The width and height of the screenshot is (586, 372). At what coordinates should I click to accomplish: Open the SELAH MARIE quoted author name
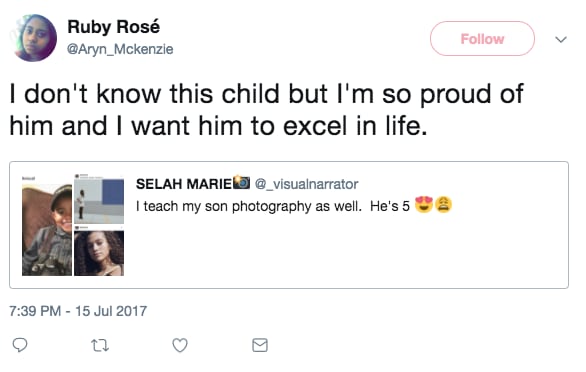pyautogui.click(x=184, y=184)
